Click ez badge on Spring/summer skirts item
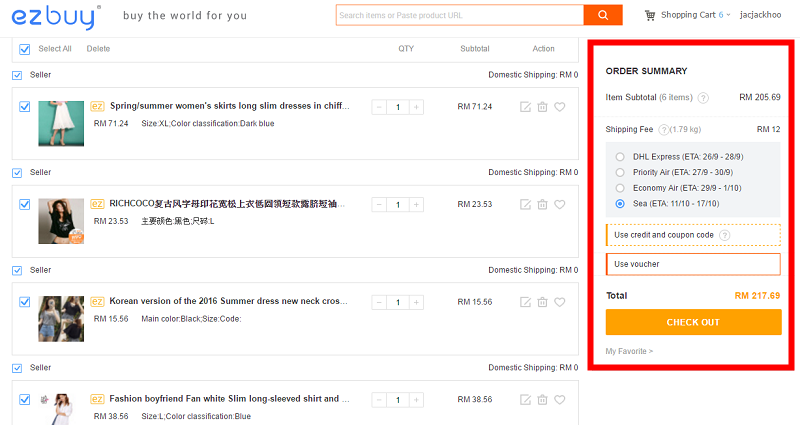The width and height of the screenshot is (800, 425). pos(97,106)
